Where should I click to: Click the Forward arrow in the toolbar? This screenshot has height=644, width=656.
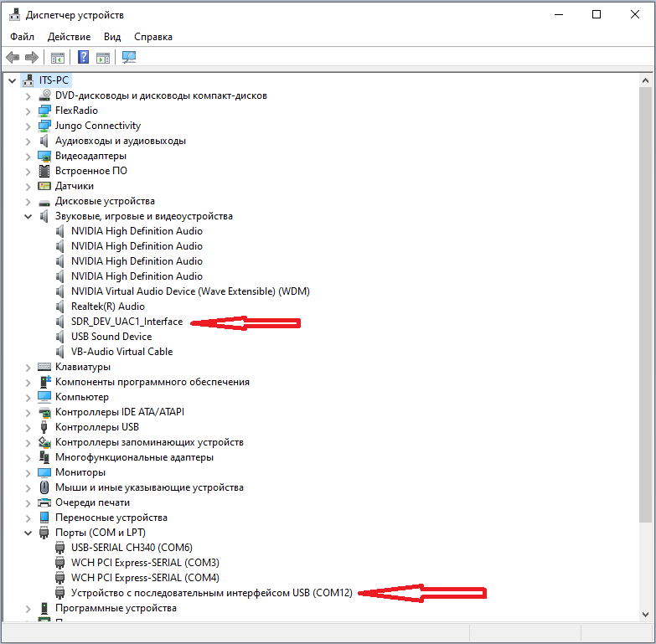point(32,58)
